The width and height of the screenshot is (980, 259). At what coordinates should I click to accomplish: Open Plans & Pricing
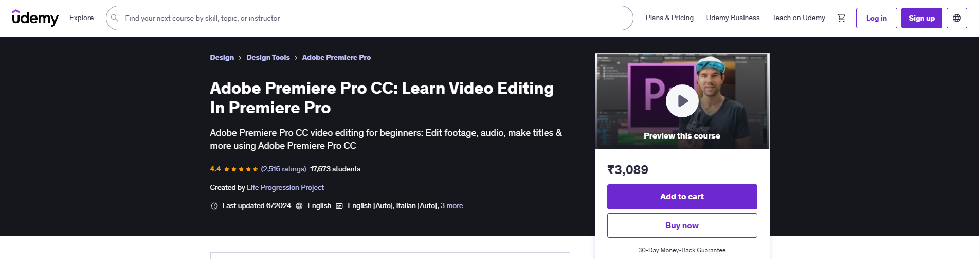click(669, 18)
